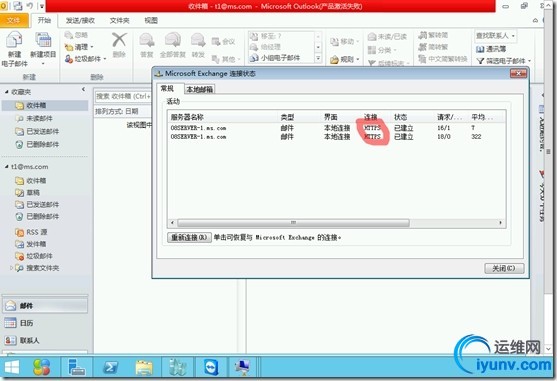Image resolution: width=557 pixels, height=381 pixels.
Task: Open Server Manager from the taskbar
Action: point(76,367)
